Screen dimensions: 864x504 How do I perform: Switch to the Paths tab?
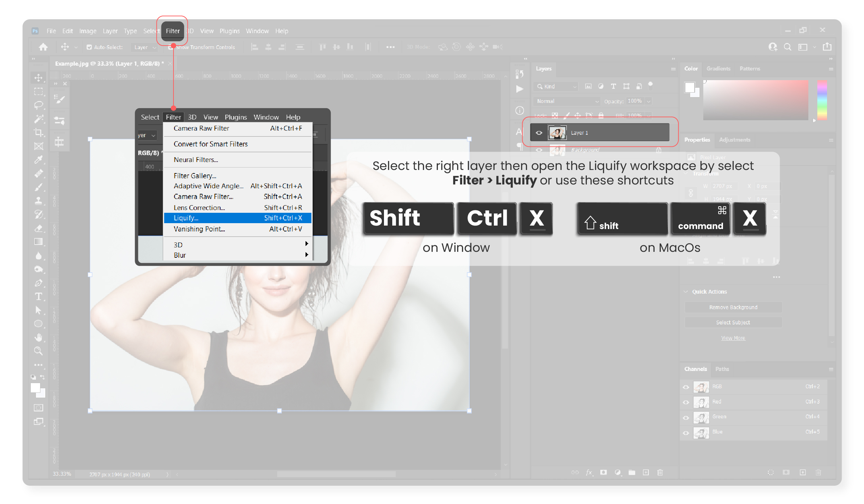tap(722, 369)
